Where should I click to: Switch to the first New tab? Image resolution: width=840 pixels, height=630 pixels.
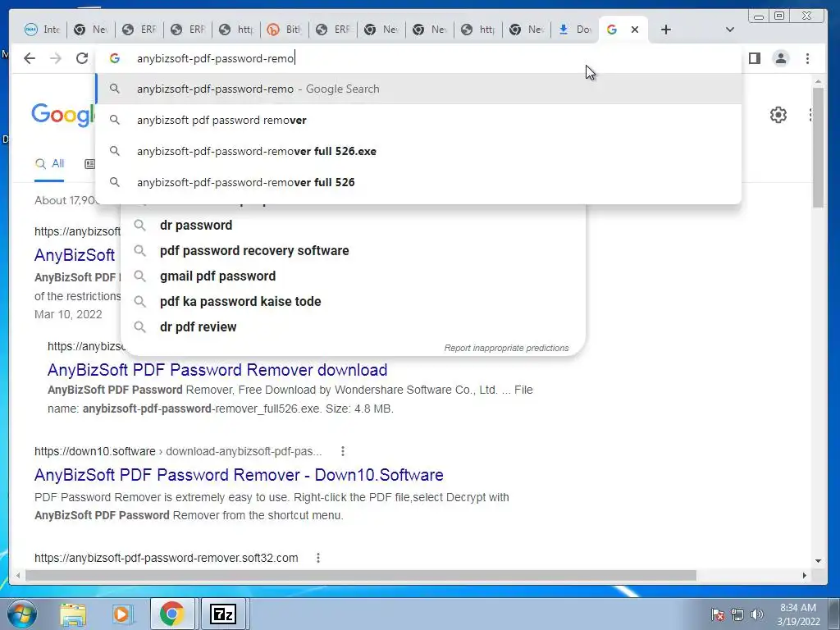(90, 30)
